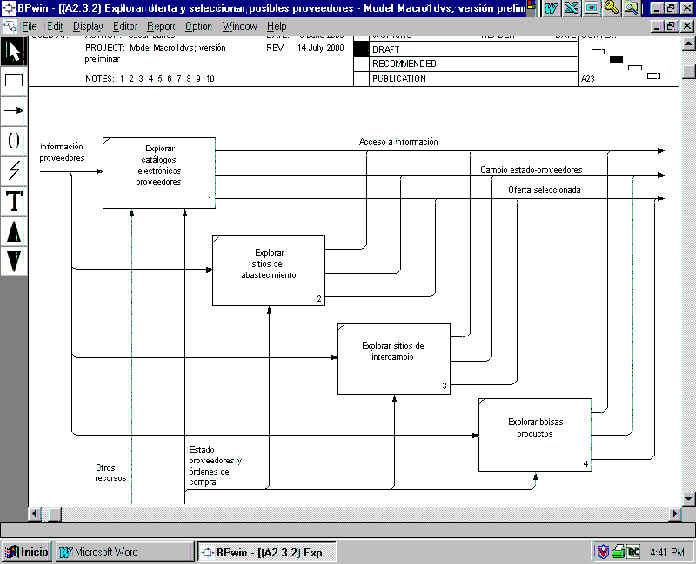
Task: Click the Otros recursos mechanism label
Action: pyautogui.click(x=111, y=473)
